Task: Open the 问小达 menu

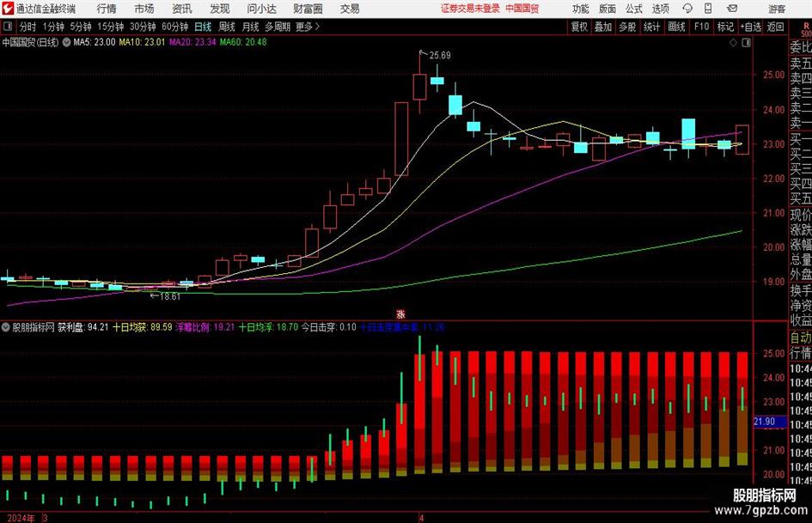Action: [x=261, y=9]
